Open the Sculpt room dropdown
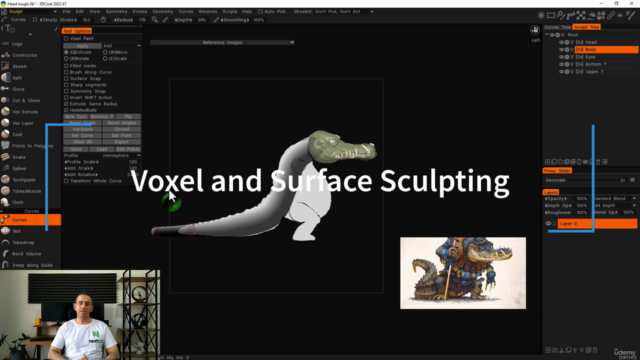The image size is (640, 360). tap(32, 12)
